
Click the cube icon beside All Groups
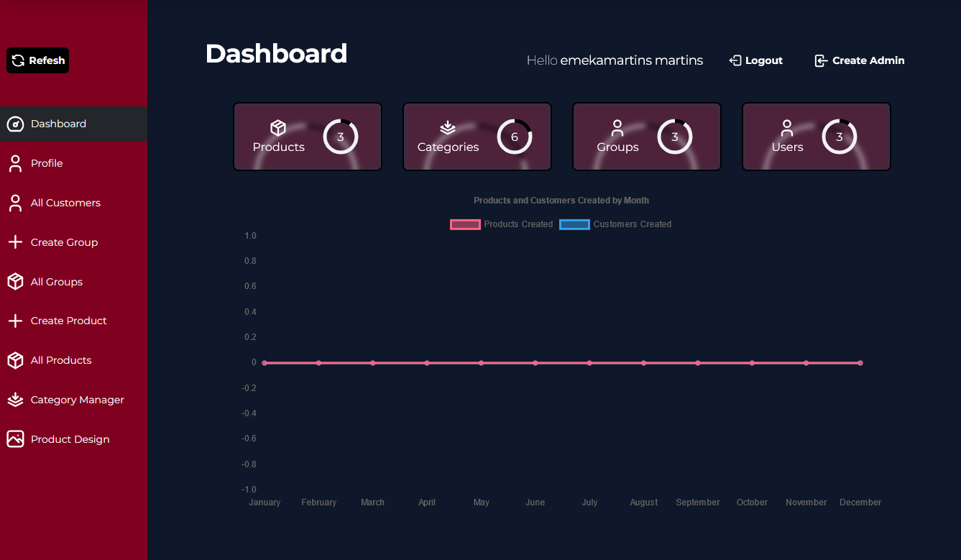[15, 282]
